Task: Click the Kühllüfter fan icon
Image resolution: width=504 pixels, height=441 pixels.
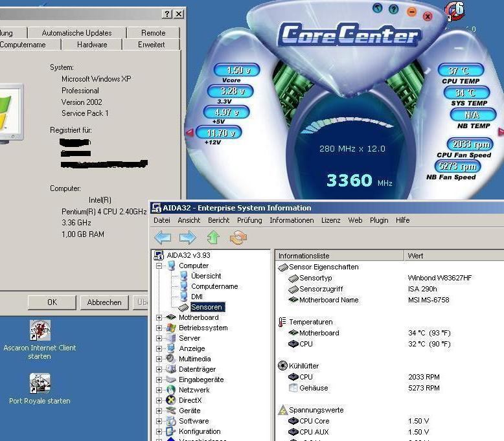Action: coord(282,365)
